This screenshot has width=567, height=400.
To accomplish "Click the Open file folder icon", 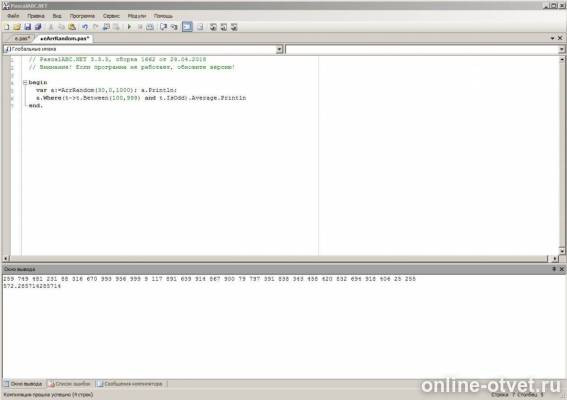I will pos(17,27).
